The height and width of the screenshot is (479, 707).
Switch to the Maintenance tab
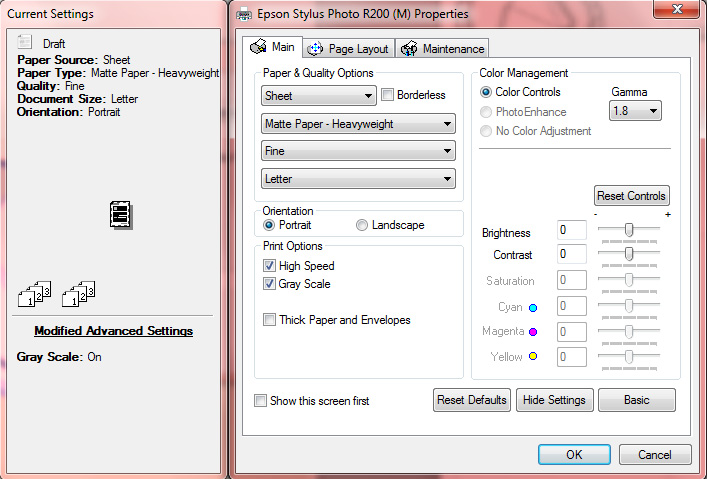pyautogui.click(x=442, y=48)
